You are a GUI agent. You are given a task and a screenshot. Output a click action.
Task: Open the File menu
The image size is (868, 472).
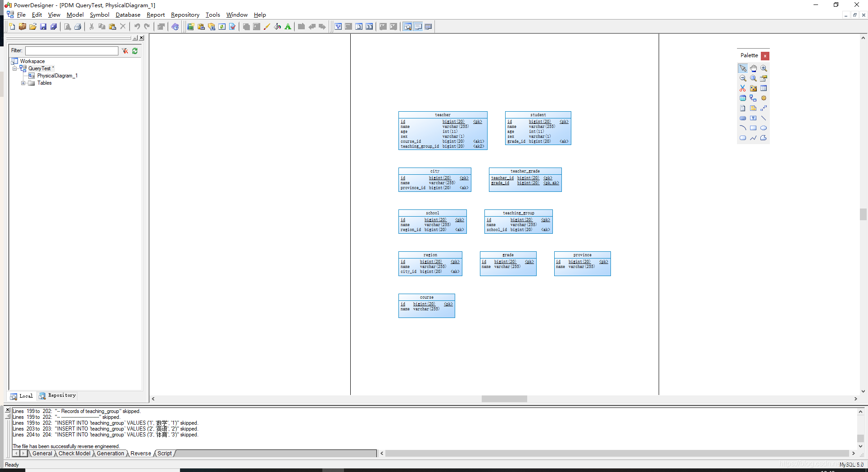pyautogui.click(x=21, y=15)
